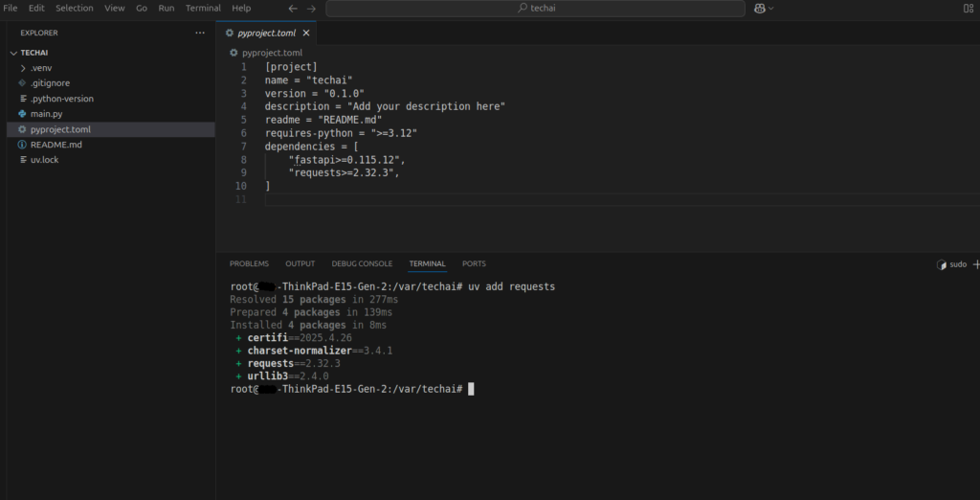This screenshot has width=980, height=500.
Task: Collapse the TECHAI folder section
Action: coord(111,53)
